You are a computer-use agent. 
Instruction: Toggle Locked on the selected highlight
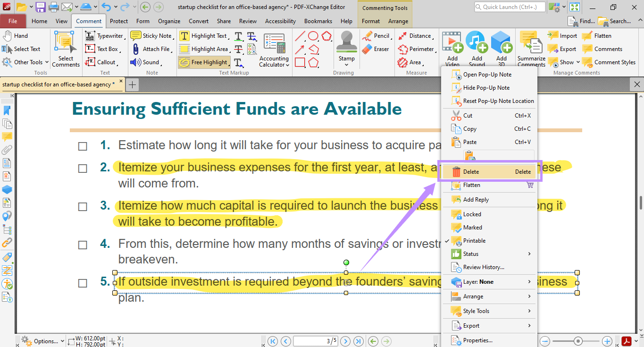point(472,214)
